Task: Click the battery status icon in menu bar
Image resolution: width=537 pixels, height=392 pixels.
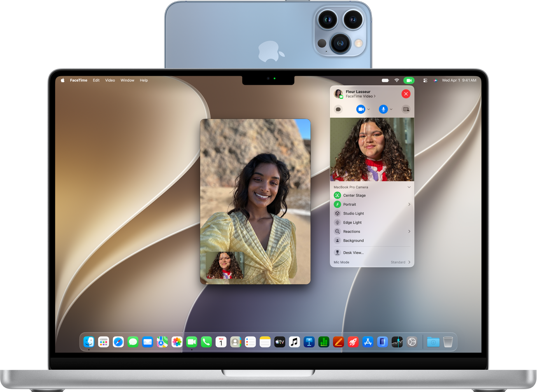Action: point(385,80)
